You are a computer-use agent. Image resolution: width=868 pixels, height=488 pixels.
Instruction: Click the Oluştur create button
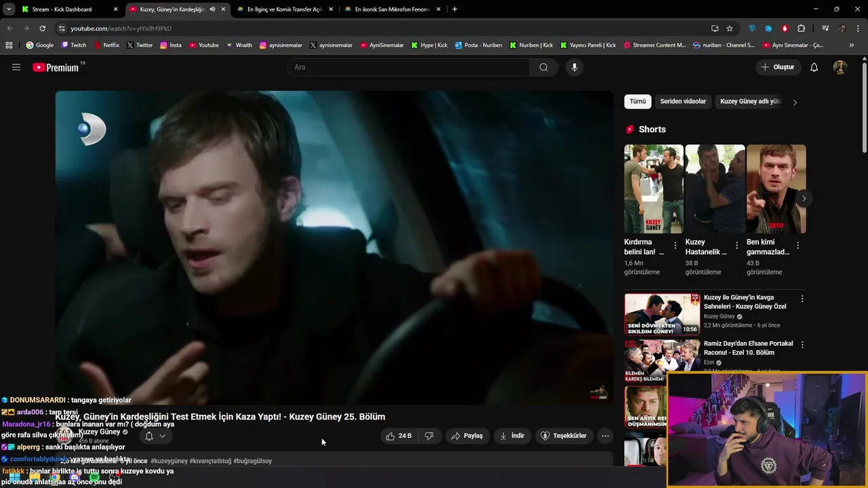[x=778, y=67]
